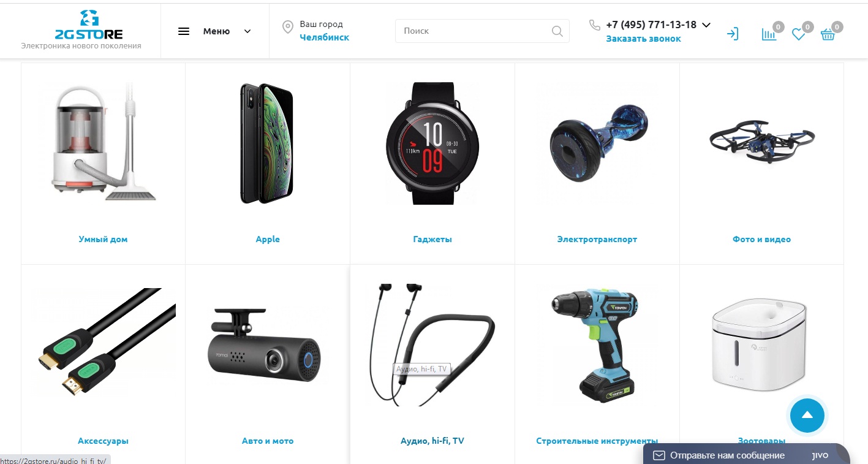Click the Заказать звонок link
The height and width of the screenshot is (464, 868).
643,39
